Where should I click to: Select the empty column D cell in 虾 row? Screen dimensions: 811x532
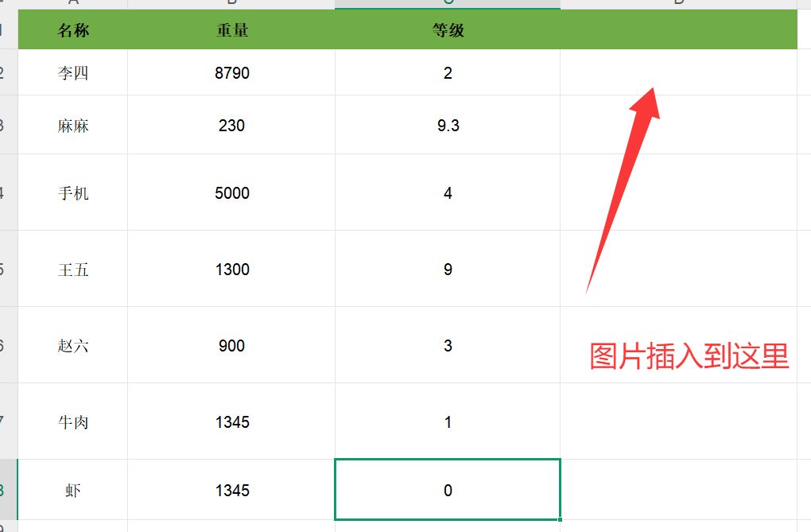click(678, 490)
